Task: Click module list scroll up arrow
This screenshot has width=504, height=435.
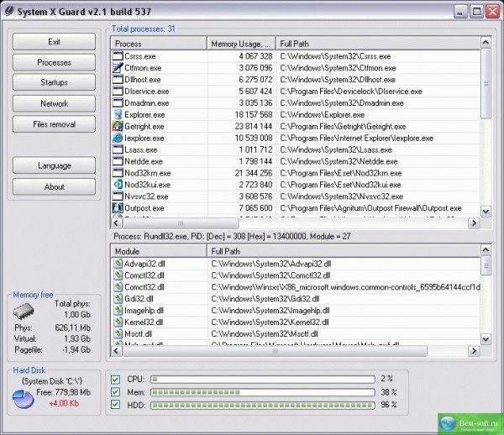Action: point(486,249)
